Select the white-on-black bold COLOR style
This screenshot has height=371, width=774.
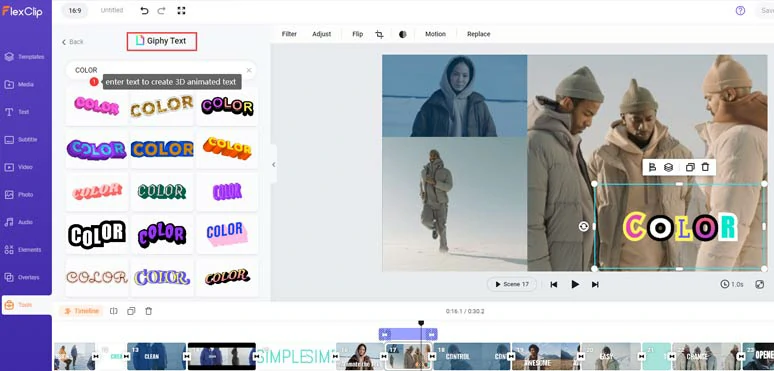(x=97, y=234)
